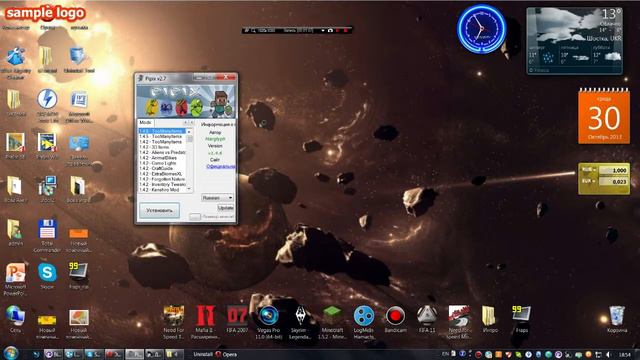The image size is (640, 360).
Task: Open Bandicam shortcut
Action: pyautogui.click(x=395, y=320)
